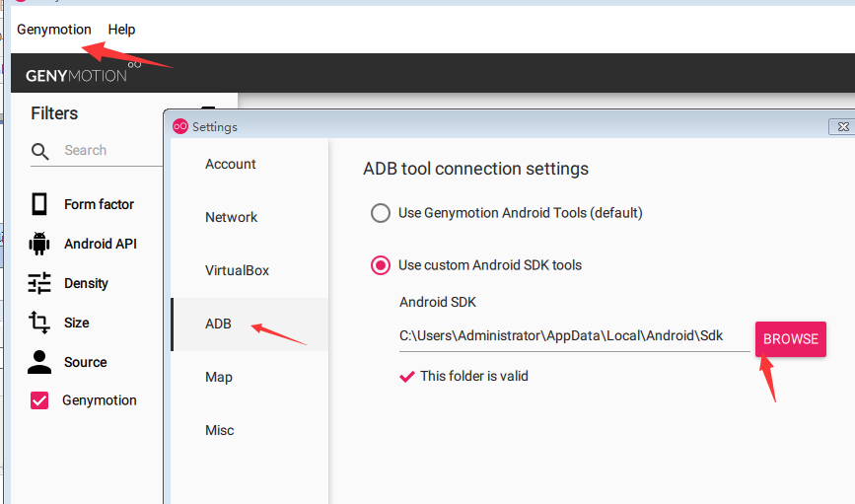The height and width of the screenshot is (504, 855).
Task: Click 'ADB tool connection settings' heading
Action: point(476,169)
